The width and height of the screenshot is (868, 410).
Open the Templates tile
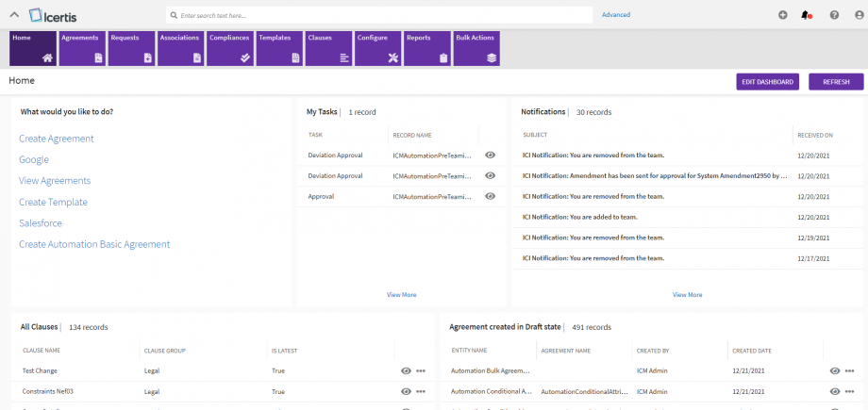(x=279, y=49)
